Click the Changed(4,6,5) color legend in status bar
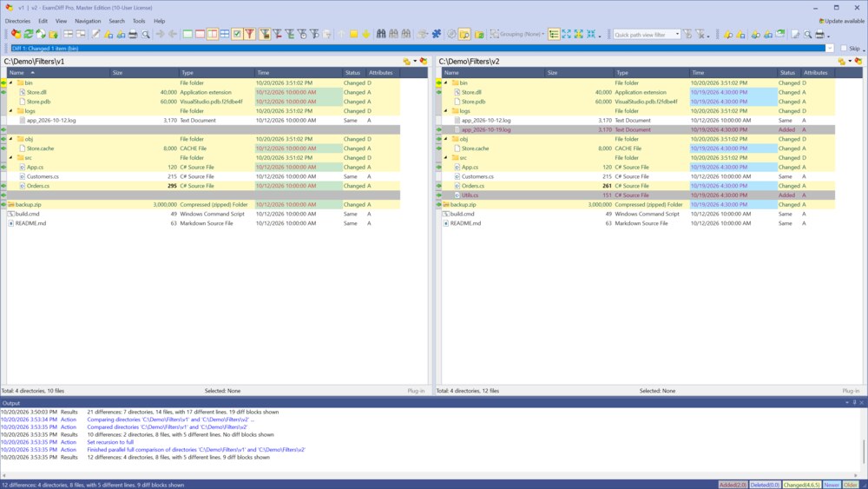868x489 pixels. click(x=801, y=485)
